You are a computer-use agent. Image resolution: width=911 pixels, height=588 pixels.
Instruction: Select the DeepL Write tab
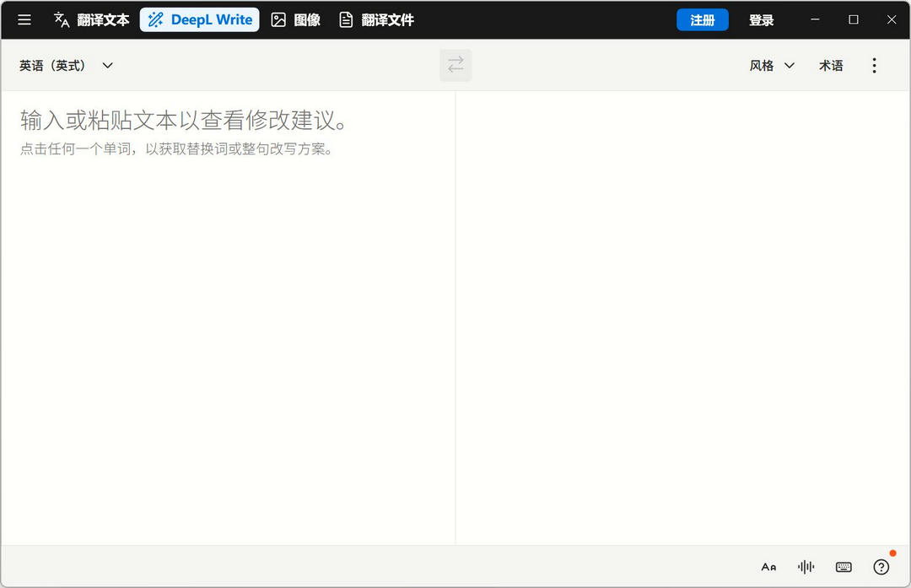tap(199, 19)
